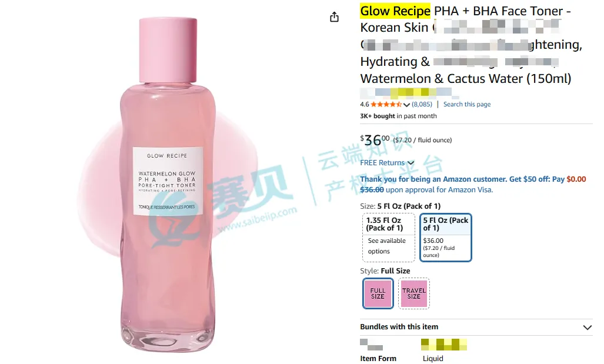The image size is (604, 364).
Task: Open the 8,085 reviews link
Action: pyautogui.click(x=422, y=105)
